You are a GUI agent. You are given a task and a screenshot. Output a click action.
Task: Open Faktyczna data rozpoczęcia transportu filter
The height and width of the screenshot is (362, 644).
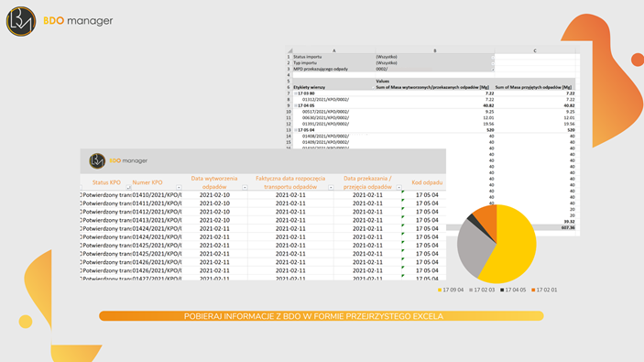point(331,187)
